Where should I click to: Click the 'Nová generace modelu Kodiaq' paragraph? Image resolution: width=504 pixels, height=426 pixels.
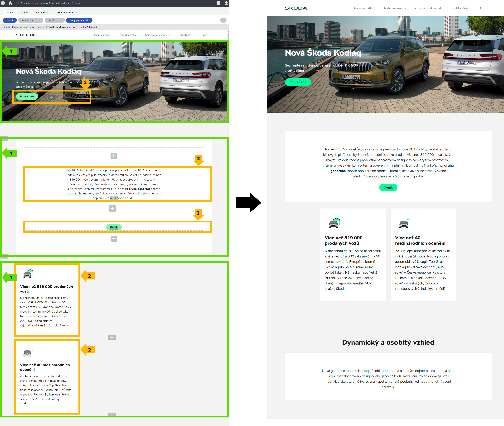pyautogui.click(x=388, y=379)
